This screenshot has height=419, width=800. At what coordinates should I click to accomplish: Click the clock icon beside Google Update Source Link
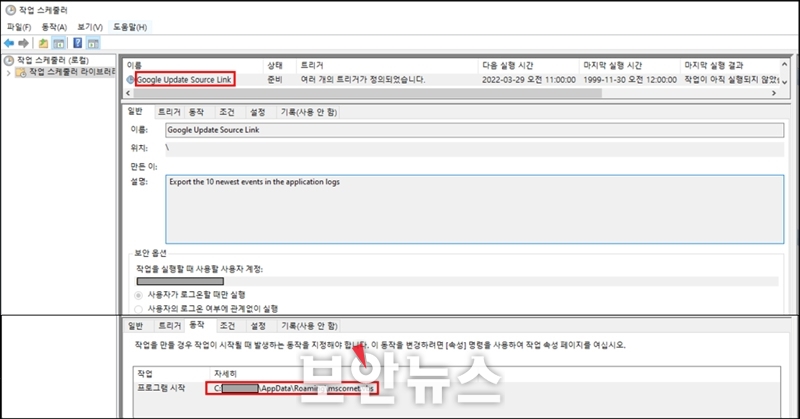click(x=131, y=80)
